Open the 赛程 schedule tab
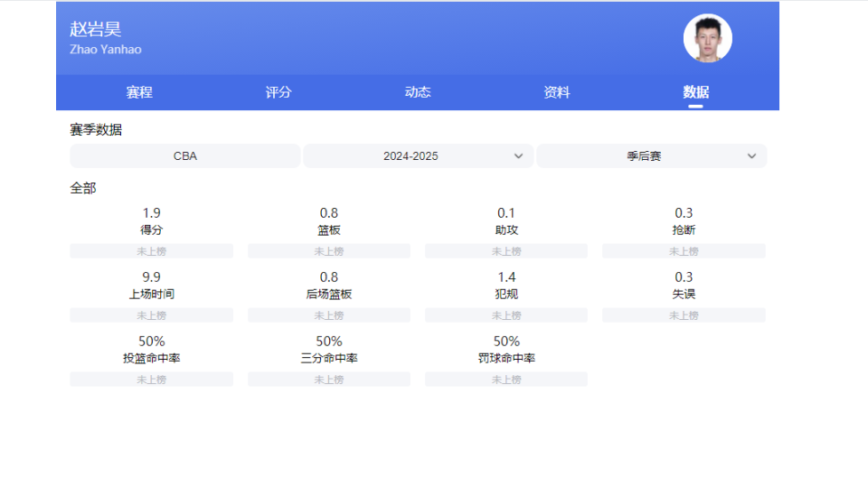 click(139, 92)
